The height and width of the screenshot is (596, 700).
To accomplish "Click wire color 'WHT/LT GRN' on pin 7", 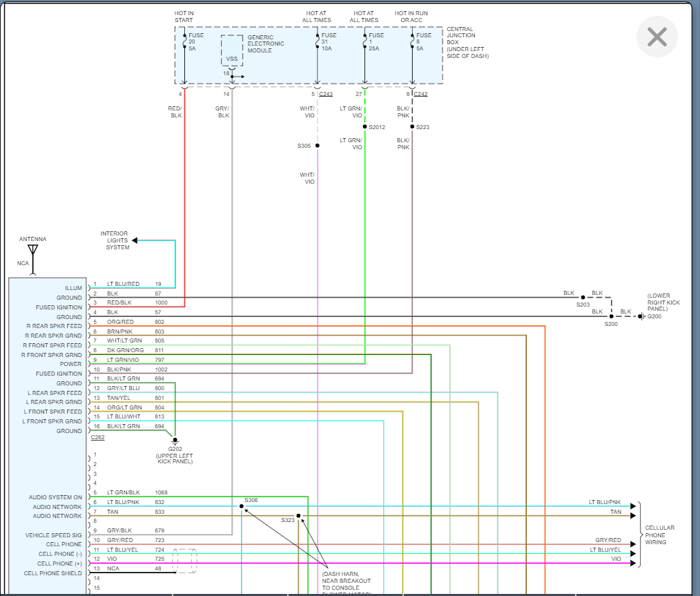I will point(124,340).
